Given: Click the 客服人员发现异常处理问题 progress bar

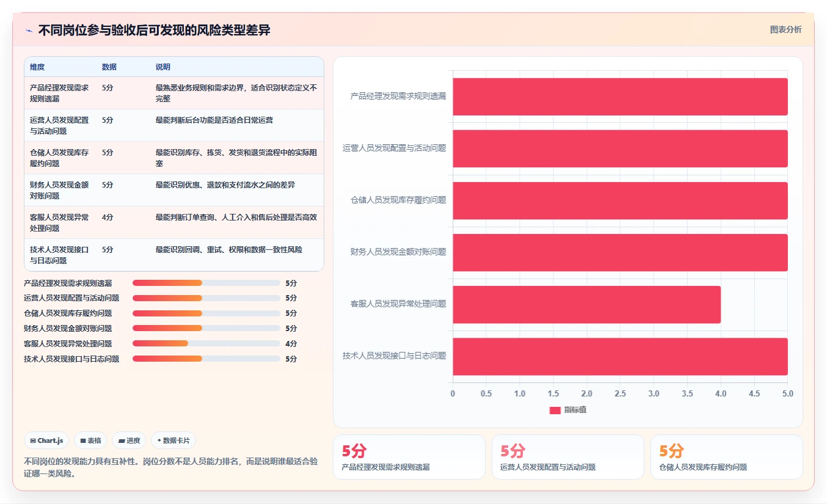Looking at the screenshot, I should [x=206, y=344].
